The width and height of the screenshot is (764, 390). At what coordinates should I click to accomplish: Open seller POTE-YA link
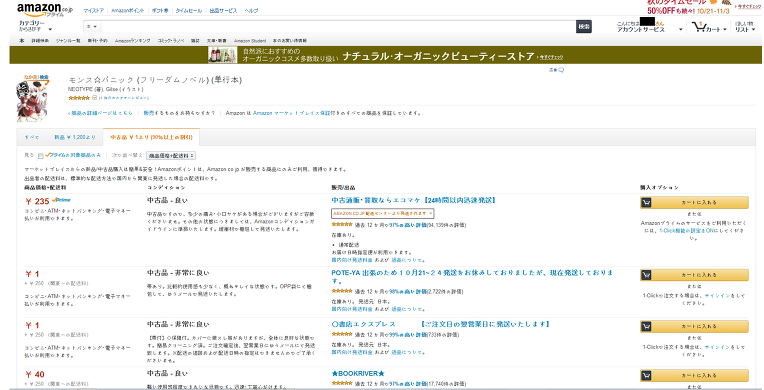coord(472,277)
